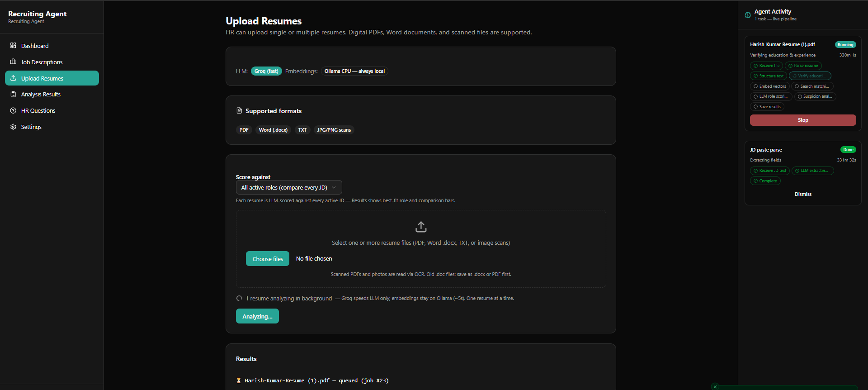Click the Job Descriptions briefcase icon
This screenshot has width=868, height=390.
[13, 62]
